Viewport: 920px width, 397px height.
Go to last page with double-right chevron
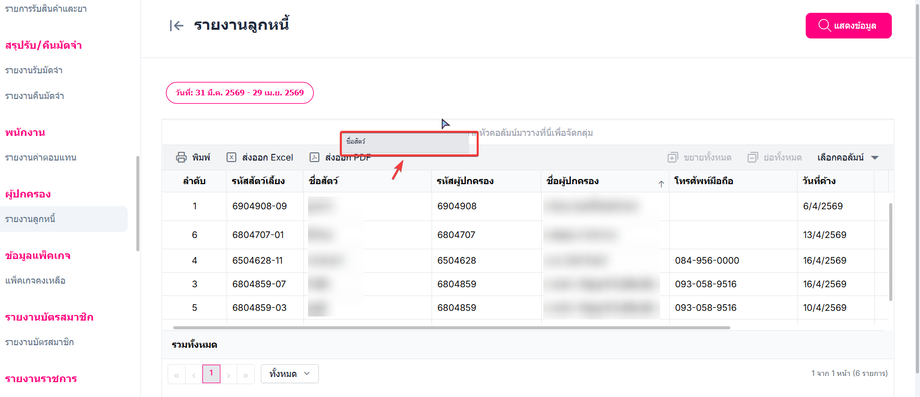[x=246, y=374]
